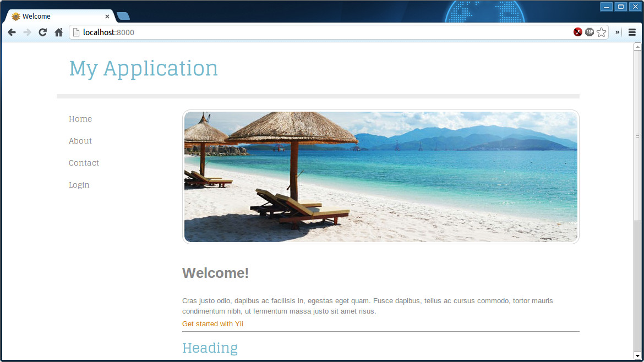Open a new browser tab
This screenshot has width=644, height=362.
[x=123, y=17]
